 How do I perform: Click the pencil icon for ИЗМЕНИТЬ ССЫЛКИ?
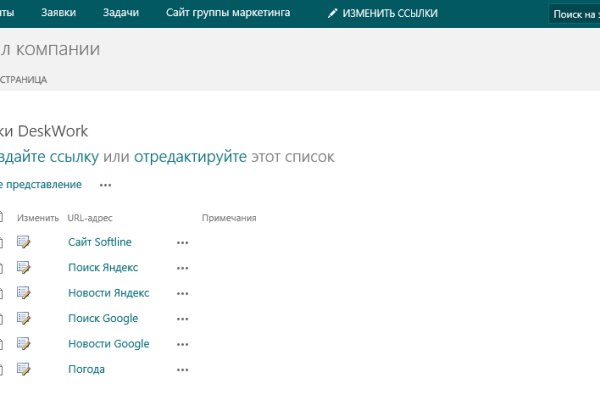coord(333,13)
